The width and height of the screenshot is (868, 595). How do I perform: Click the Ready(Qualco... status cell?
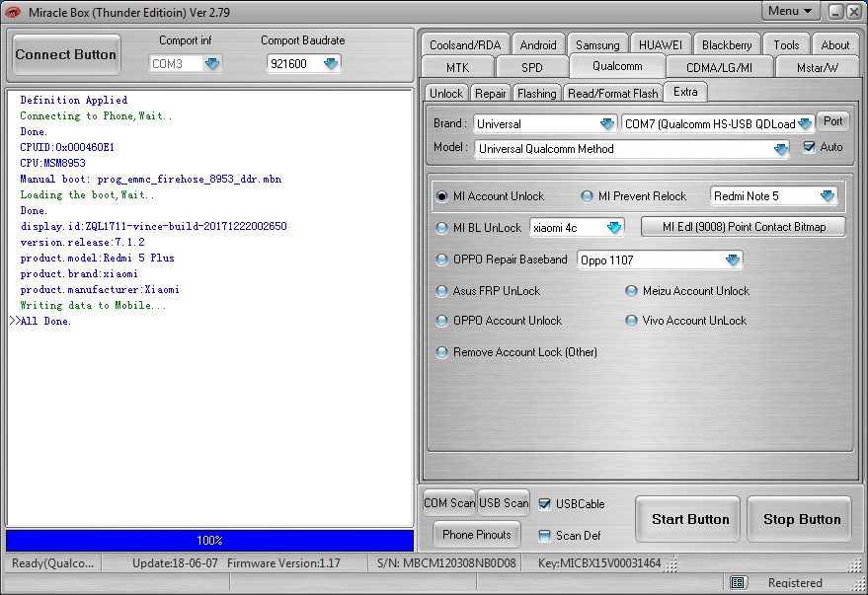pyautogui.click(x=52, y=562)
